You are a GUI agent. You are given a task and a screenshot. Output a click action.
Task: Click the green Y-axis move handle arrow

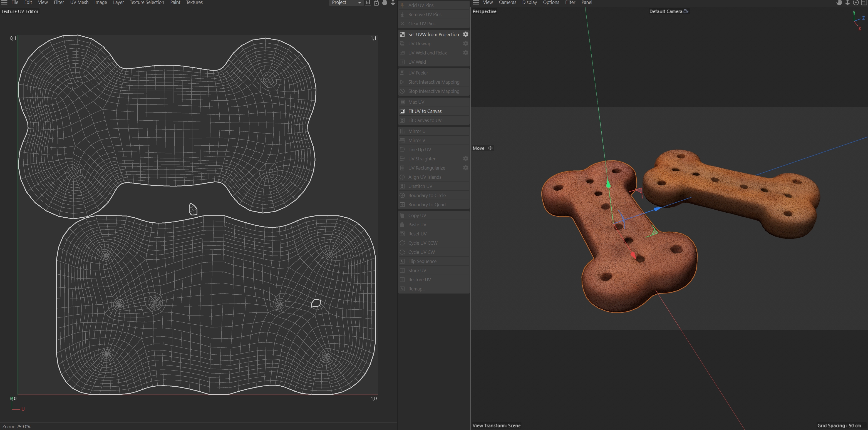608,184
